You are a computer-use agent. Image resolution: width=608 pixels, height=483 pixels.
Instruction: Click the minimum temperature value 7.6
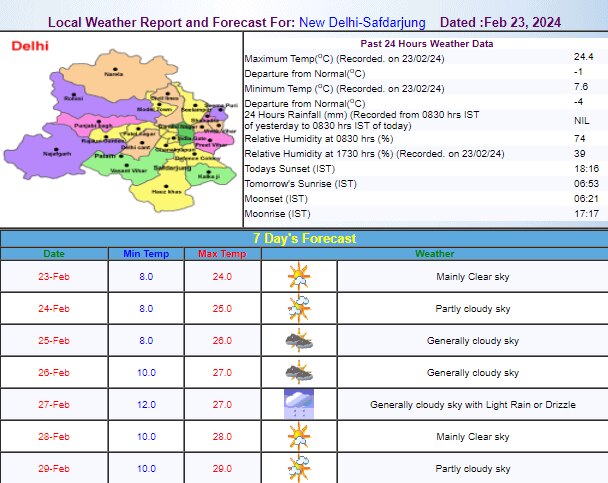pyautogui.click(x=581, y=86)
